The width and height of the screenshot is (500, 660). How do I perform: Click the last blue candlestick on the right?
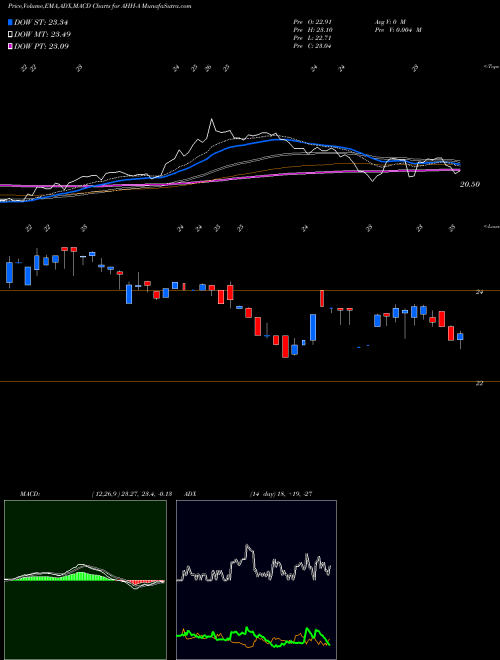point(460,336)
